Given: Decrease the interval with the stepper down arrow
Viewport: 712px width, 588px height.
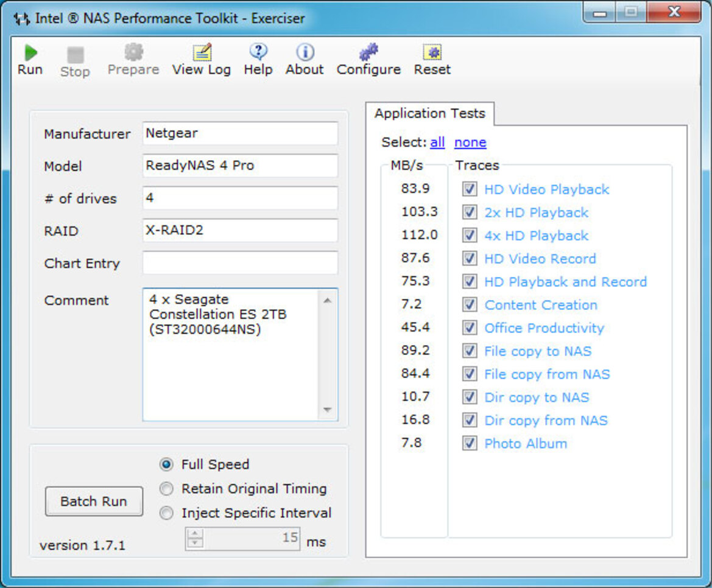Looking at the screenshot, I should point(195,543).
